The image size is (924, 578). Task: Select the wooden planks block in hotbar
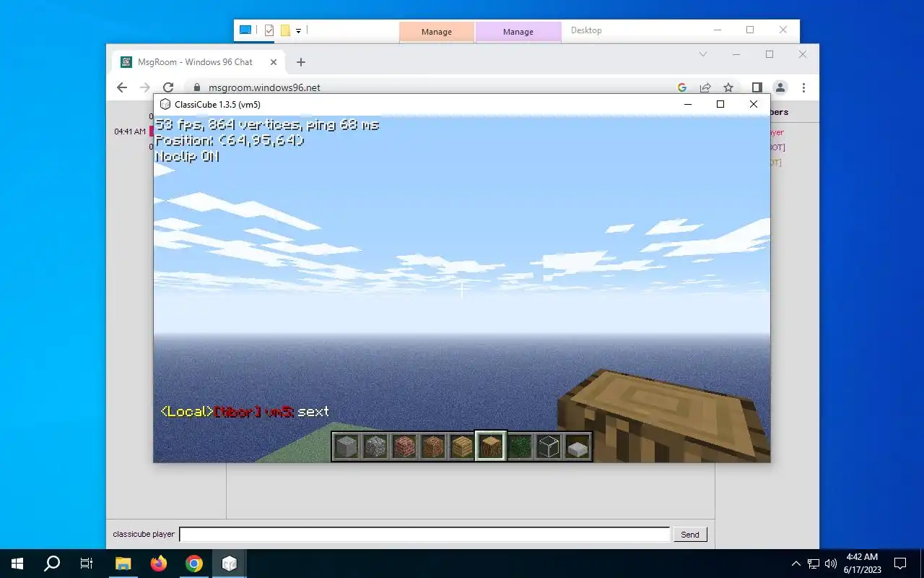coord(462,447)
